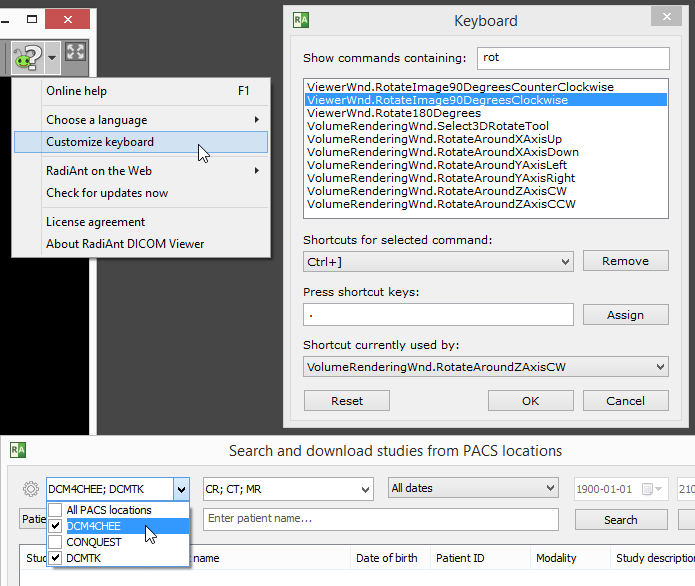Open the Ctrl+] shortcuts dropdown
This screenshot has height=586, width=695.
click(438, 262)
